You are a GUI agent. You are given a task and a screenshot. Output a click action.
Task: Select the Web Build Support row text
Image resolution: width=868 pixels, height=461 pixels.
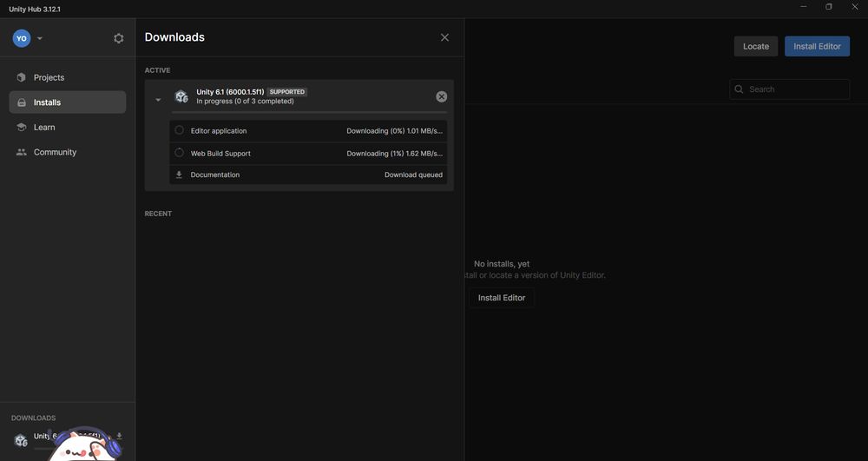coord(220,154)
